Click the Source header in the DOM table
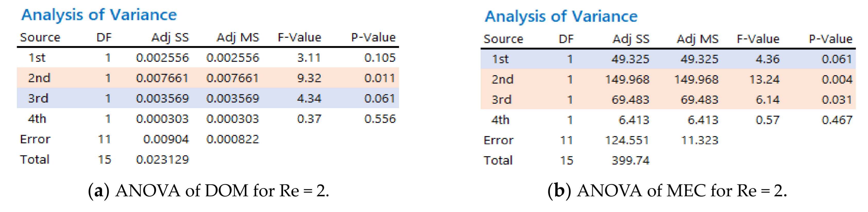 (x=40, y=37)
